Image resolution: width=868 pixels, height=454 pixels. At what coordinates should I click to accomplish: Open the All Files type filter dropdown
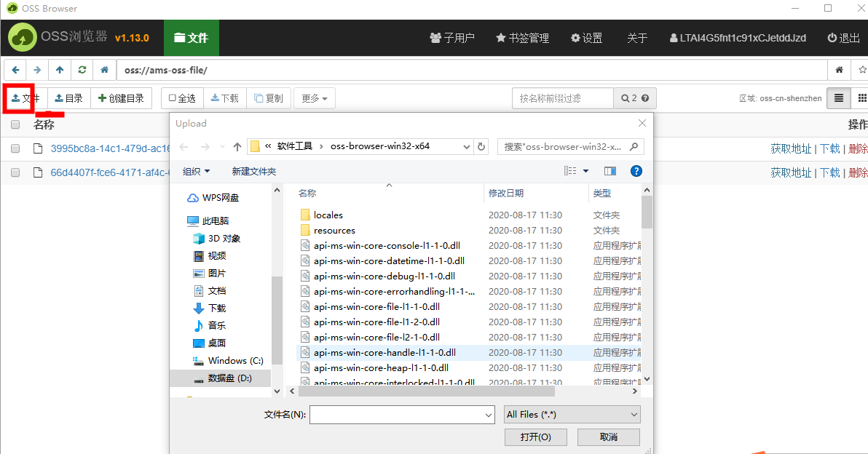pos(572,415)
